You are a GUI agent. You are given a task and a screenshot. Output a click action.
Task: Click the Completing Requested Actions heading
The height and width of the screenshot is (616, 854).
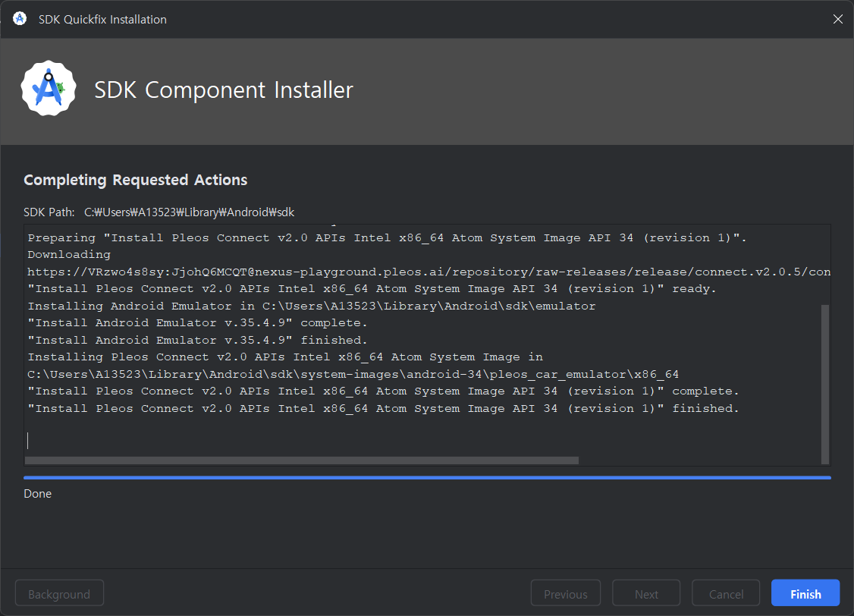tap(136, 180)
